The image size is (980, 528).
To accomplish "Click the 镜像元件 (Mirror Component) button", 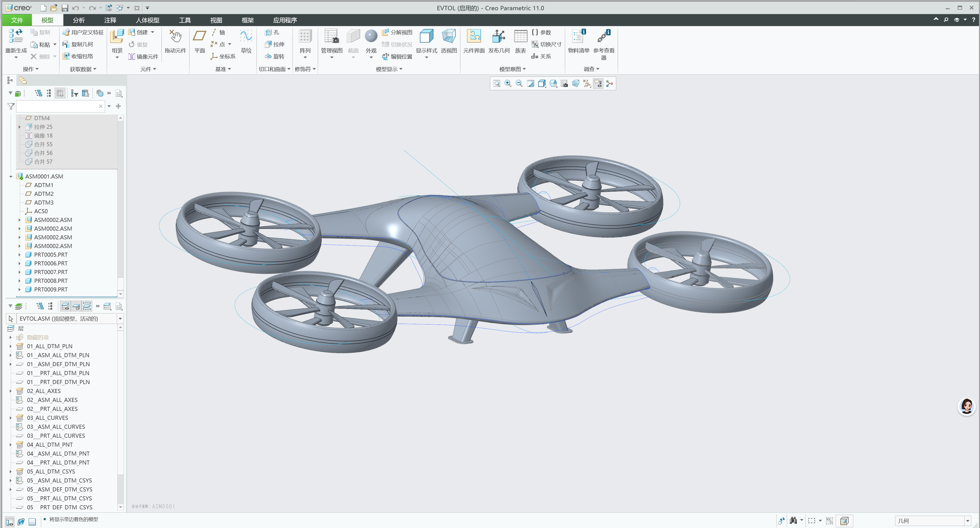I will tap(143, 56).
